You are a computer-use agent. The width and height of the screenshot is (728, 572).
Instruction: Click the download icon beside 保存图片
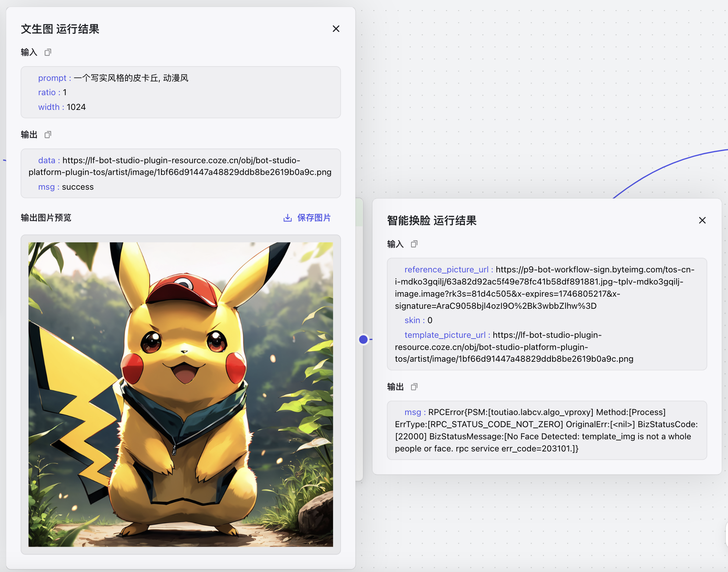click(288, 218)
